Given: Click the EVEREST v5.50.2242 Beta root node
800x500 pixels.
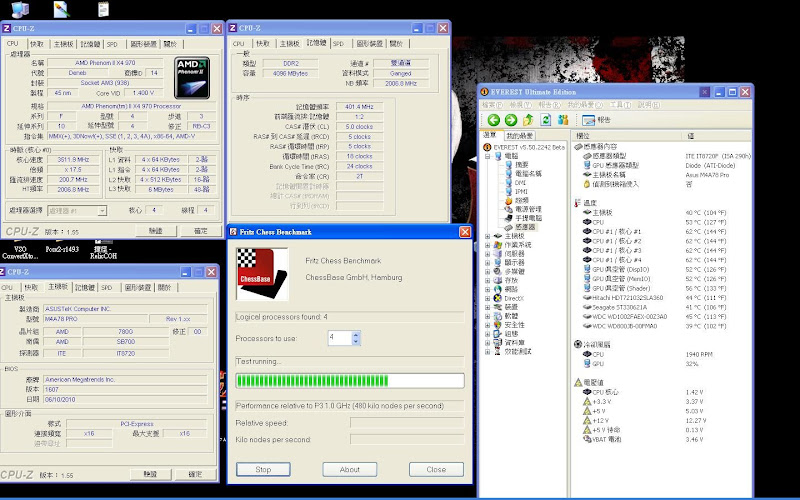Looking at the screenshot, I should click(529, 147).
